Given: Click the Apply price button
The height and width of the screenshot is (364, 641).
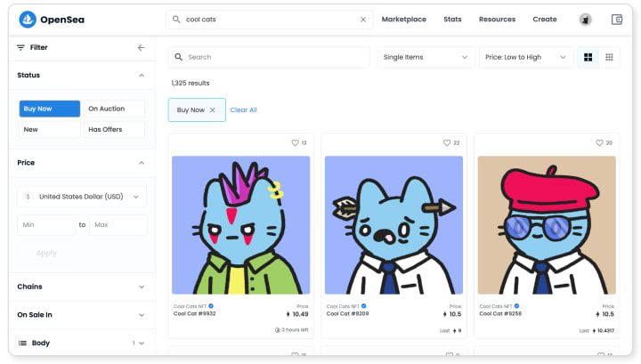Looking at the screenshot, I should pyautogui.click(x=46, y=253).
